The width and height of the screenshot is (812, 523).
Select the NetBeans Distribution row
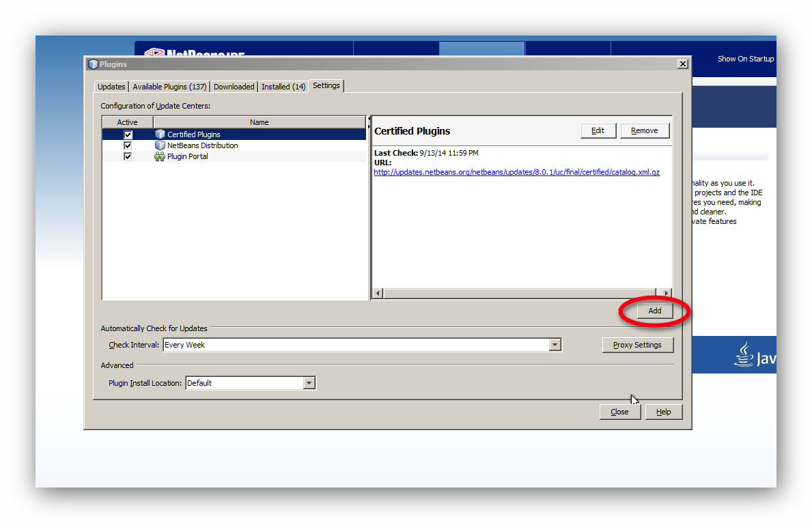point(234,145)
